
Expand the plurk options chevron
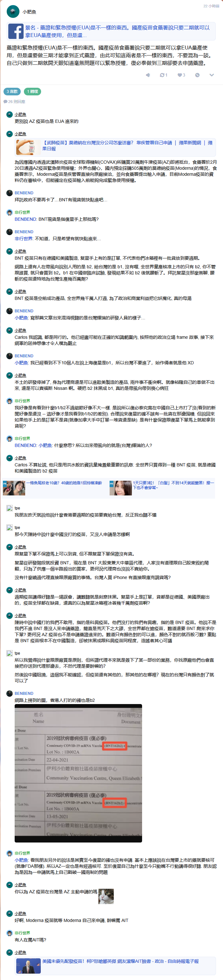point(212,75)
